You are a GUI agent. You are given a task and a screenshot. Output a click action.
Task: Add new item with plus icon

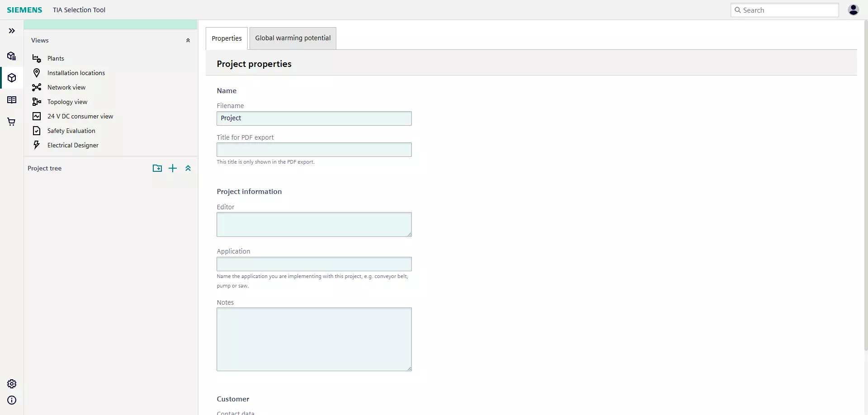pos(173,168)
